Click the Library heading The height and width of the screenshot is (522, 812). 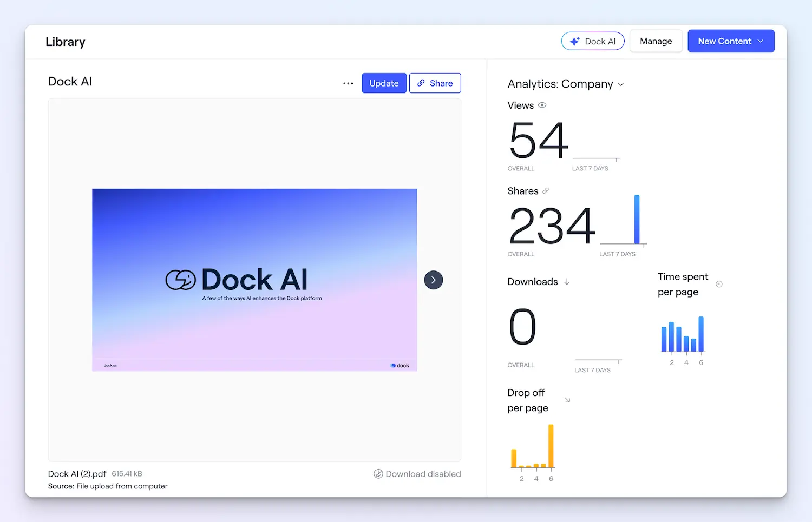(65, 42)
